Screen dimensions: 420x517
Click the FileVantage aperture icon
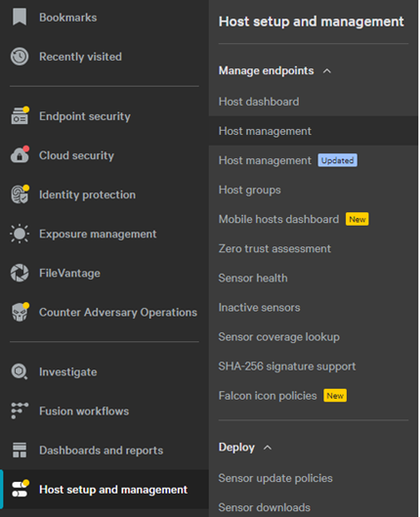20,273
